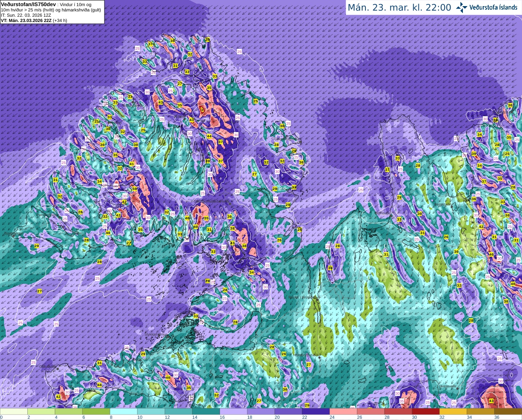522x420 pixels.
Task: Click the Bergstaðir place label
Action: coord(442,204)
